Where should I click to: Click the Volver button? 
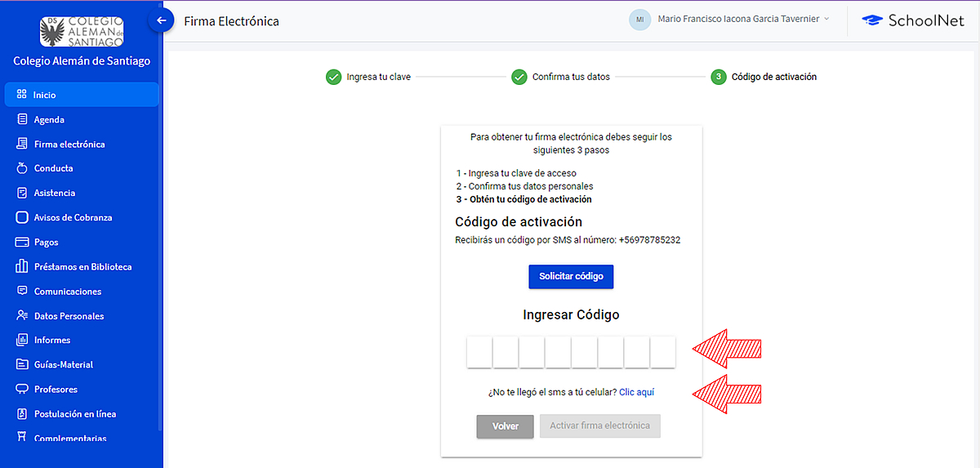[x=505, y=426]
